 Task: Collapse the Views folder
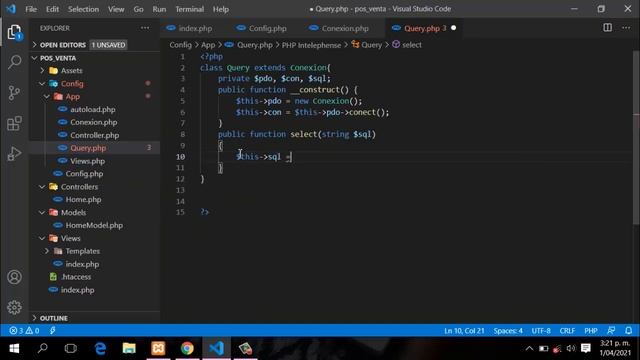(71, 238)
